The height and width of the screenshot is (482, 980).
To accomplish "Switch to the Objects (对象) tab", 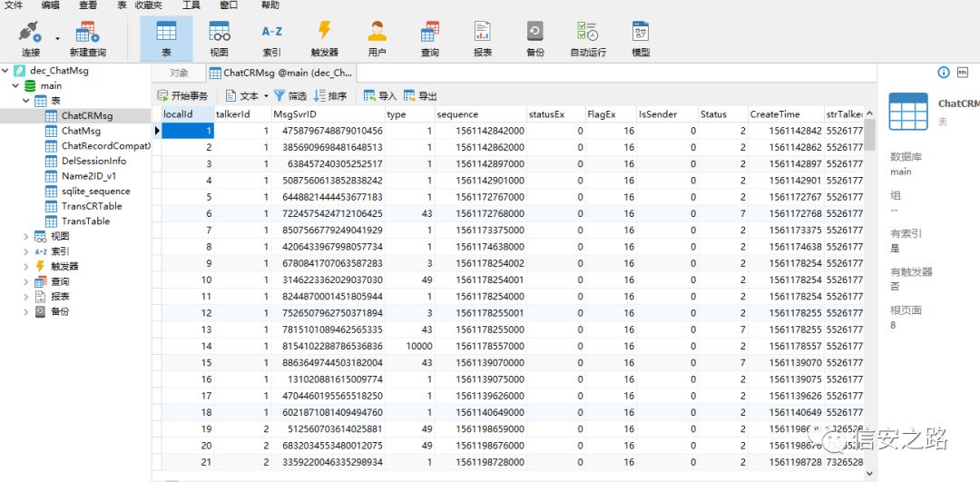I will pyautogui.click(x=179, y=73).
